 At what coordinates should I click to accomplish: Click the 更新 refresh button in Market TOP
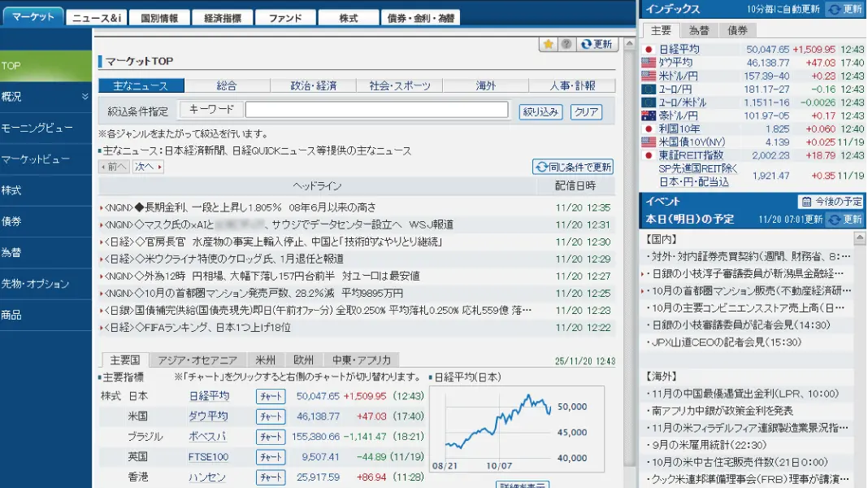pos(597,44)
